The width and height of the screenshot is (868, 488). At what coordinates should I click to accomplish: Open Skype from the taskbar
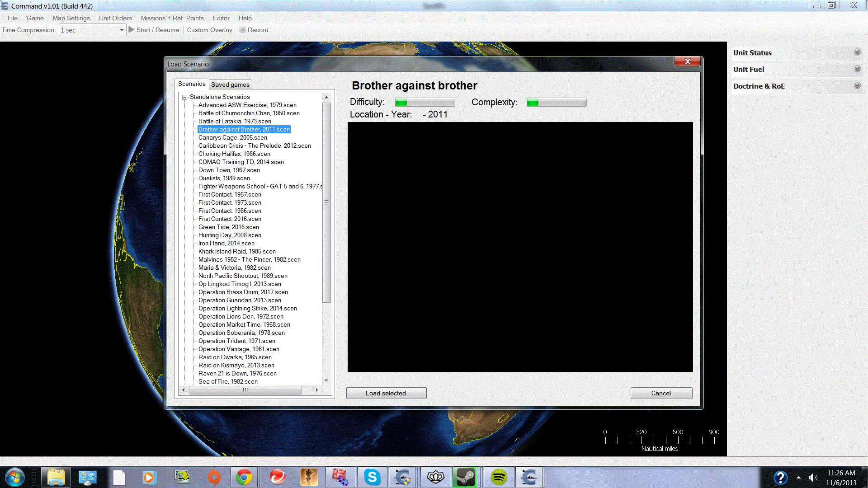click(372, 477)
